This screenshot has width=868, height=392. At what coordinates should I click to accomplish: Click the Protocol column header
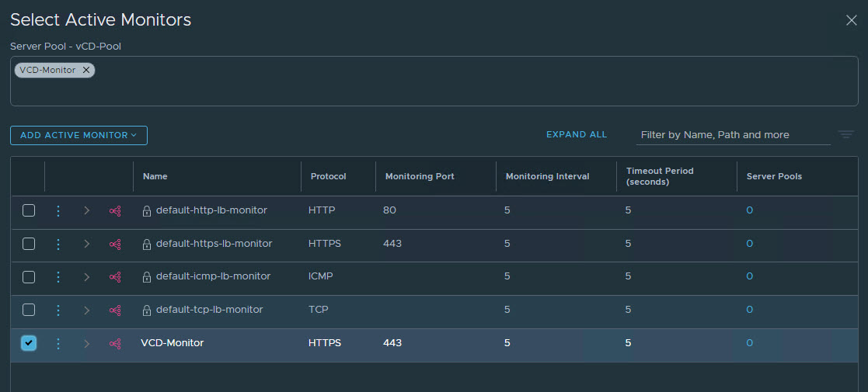[328, 176]
